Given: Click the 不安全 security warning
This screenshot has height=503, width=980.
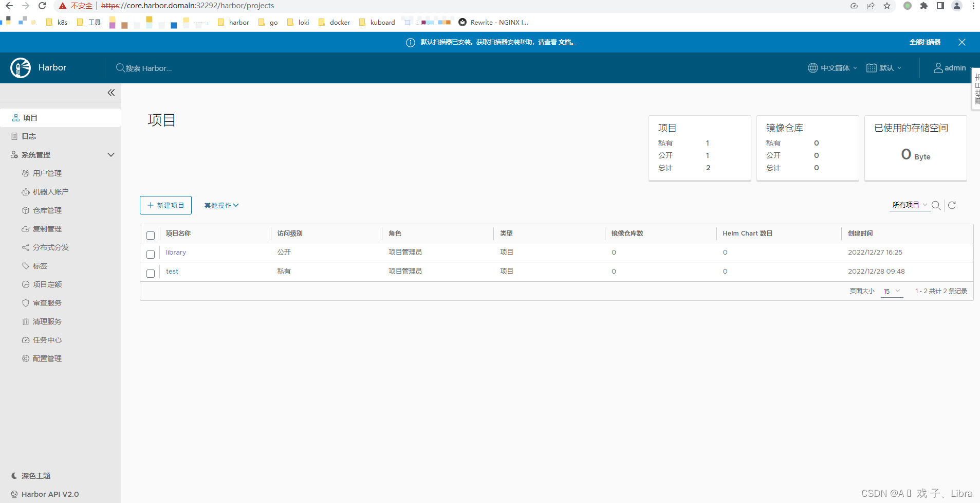Looking at the screenshot, I should click(76, 6).
